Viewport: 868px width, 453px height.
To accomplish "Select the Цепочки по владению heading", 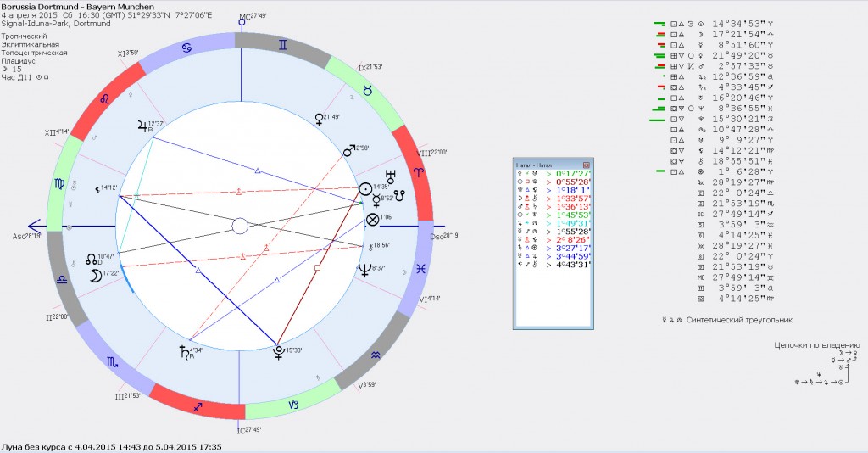I will pos(817,345).
